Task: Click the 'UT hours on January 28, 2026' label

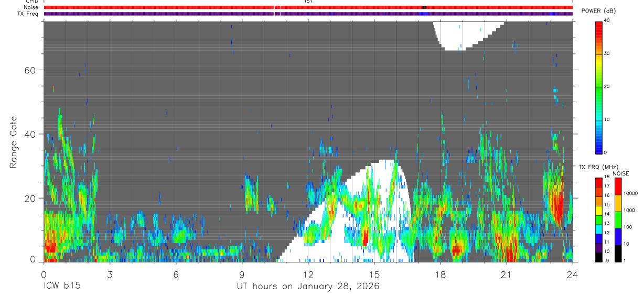Action: (307, 287)
